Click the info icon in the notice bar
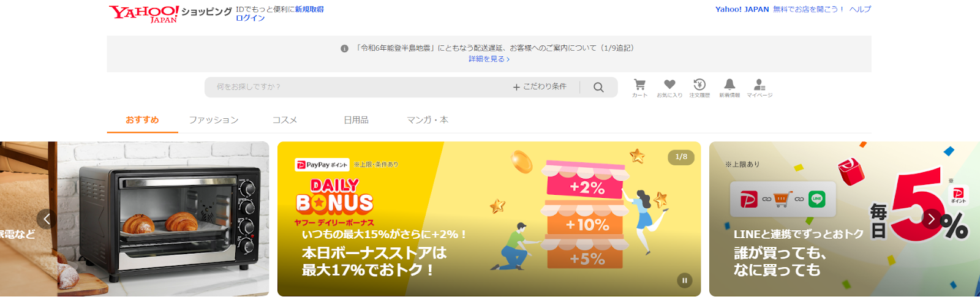 click(344, 48)
